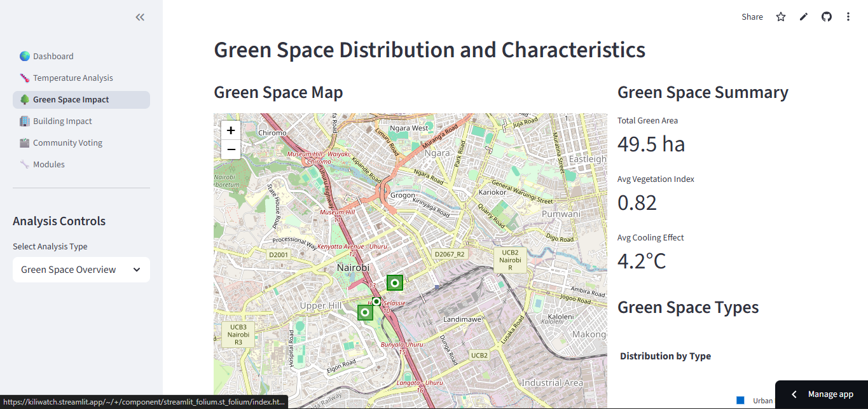The height and width of the screenshot is (409, 868).
Task: Open the Select Analysis Type dropdown
Action: 81,270
